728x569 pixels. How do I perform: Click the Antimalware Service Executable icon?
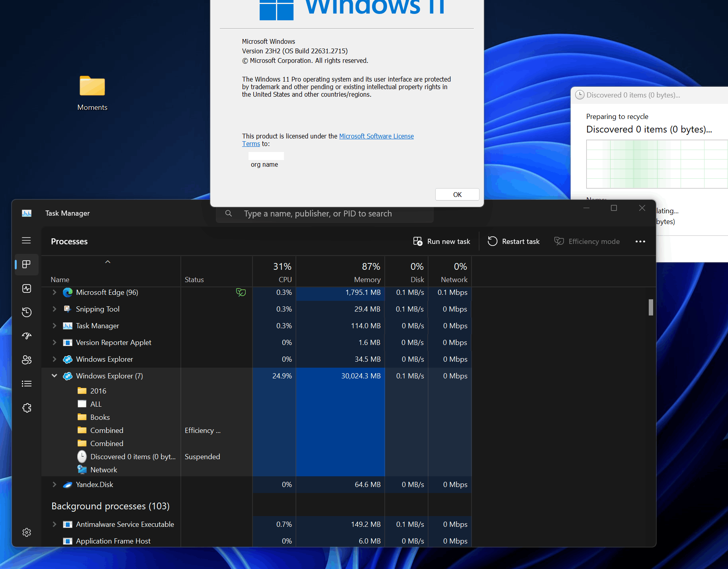pyautogui.click(x=68, y=524)
